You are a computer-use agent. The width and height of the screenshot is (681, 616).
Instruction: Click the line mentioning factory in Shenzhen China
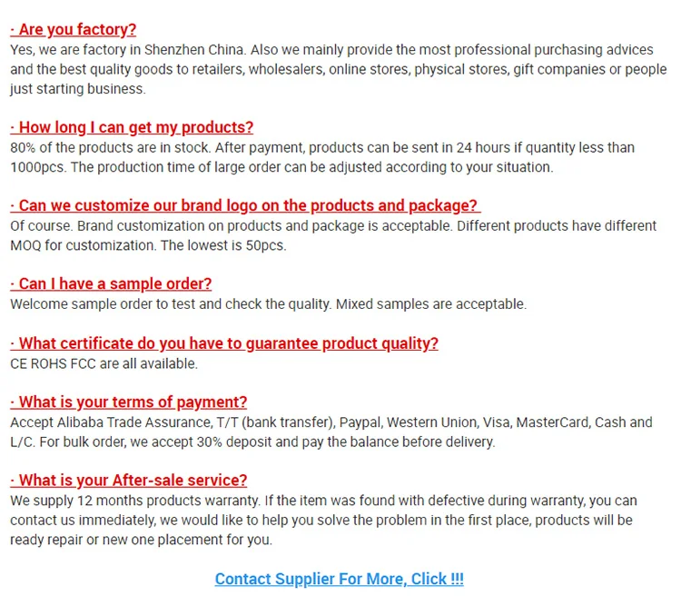[x=332, y=50]
